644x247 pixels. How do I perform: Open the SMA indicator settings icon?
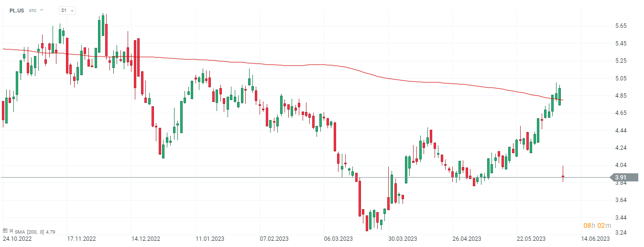click(x=5, y=230)
